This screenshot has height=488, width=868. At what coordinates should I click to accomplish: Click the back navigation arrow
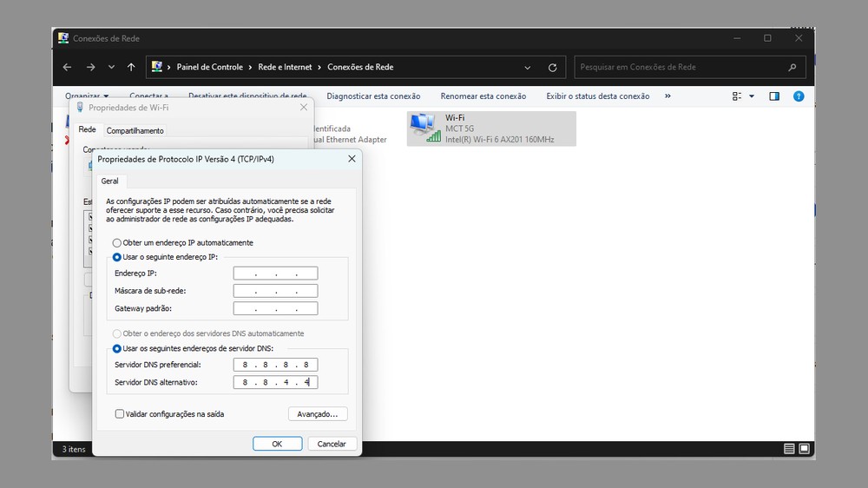coord(68,67)
